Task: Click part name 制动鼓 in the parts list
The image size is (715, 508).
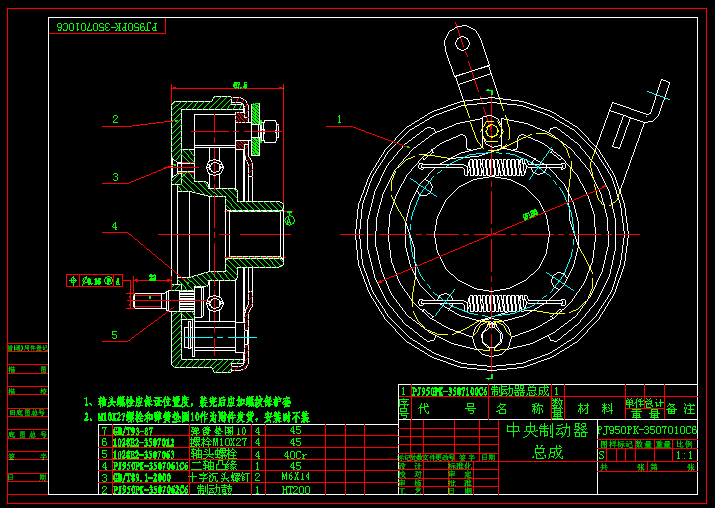Action: [214, 489]
